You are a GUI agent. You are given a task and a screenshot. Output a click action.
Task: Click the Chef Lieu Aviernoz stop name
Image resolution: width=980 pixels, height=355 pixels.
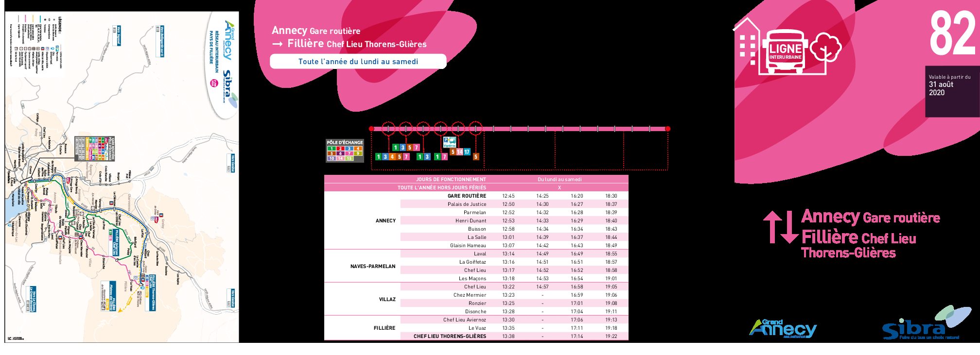[465, 320]
